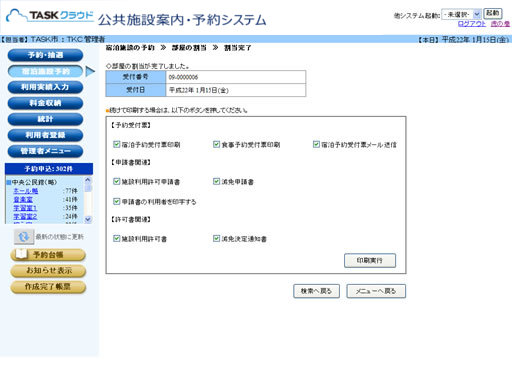The image size is (512, 384).
Task: Uncheck 減免申請書 checkbox
Action: click(x=216, y=181)
